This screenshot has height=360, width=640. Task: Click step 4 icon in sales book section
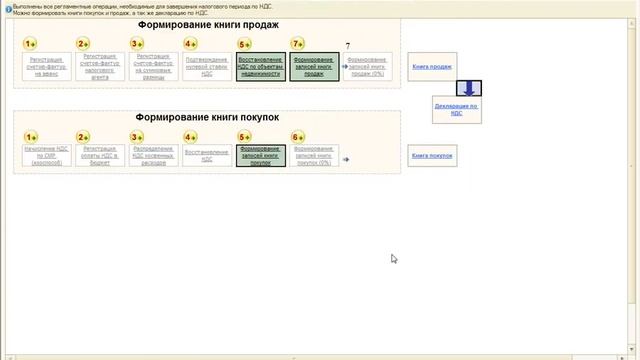click(190, 43)
